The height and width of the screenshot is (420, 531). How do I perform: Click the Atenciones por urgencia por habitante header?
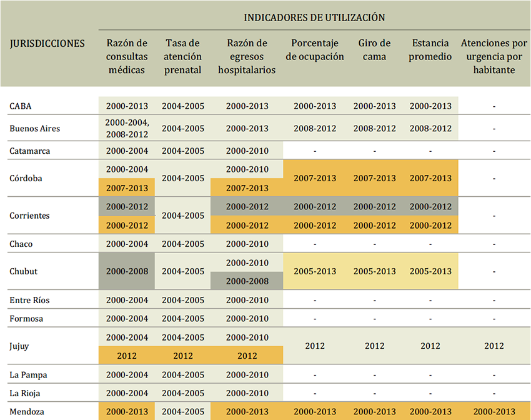point(494,56)
